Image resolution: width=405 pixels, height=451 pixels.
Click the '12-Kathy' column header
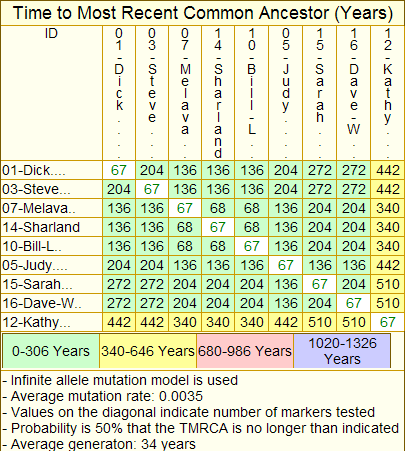(388, 93)
